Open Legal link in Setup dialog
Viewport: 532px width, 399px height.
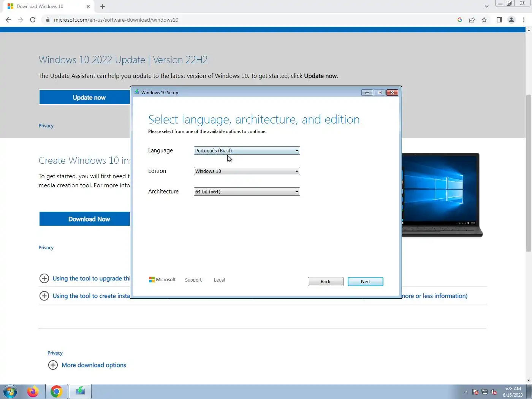click(219, 280)
